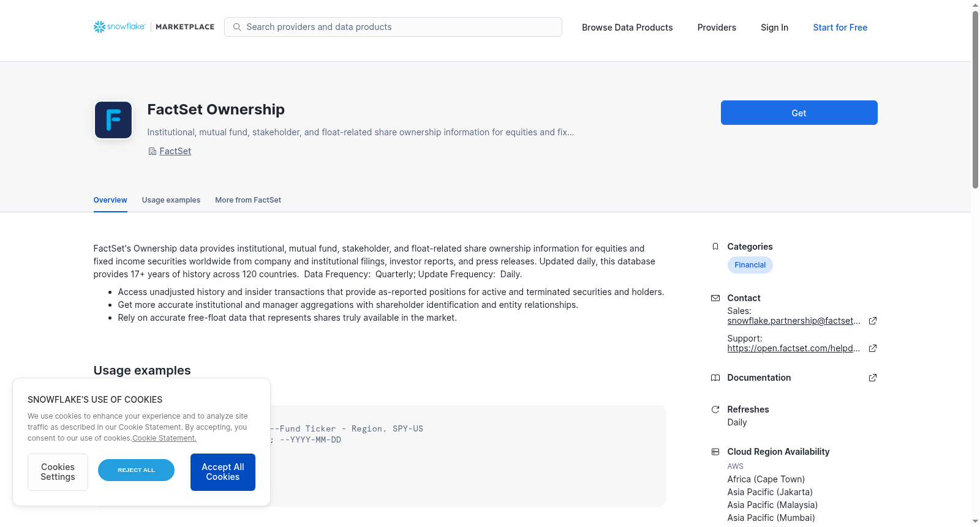Open the Providers navigation item

click(717, 28)
